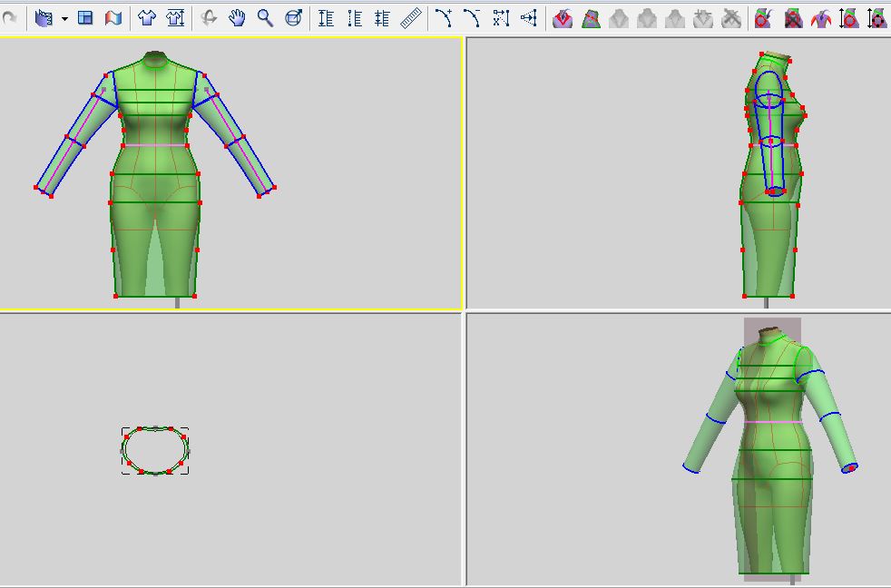891x588 pixels.
Task: Click the pink waistline on front view dress
Action: 154,145
